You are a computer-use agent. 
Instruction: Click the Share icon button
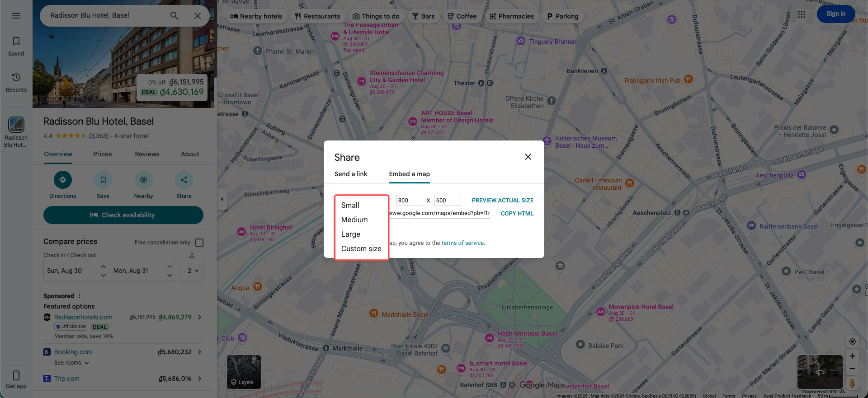coord(184,180)
